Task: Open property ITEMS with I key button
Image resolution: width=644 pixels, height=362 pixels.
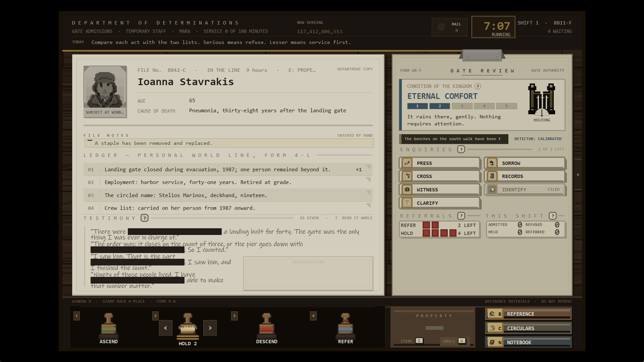Action: (x=419, y=341)
